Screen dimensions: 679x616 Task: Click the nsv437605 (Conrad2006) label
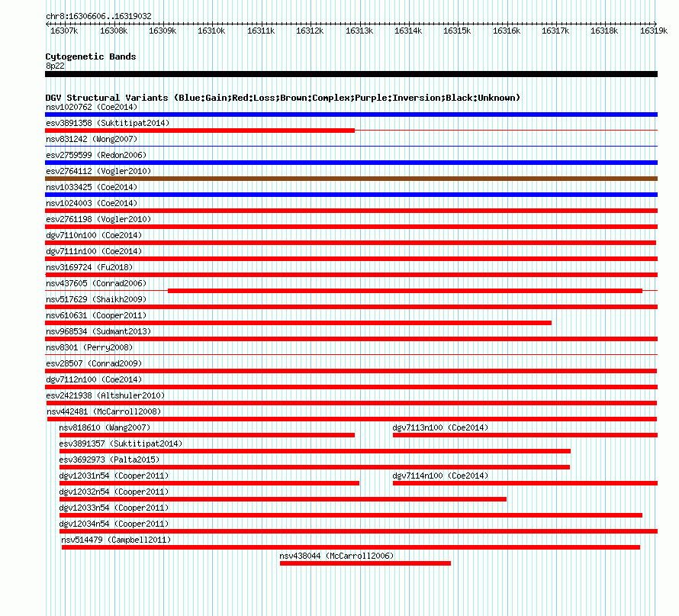(x=96, y=283)
